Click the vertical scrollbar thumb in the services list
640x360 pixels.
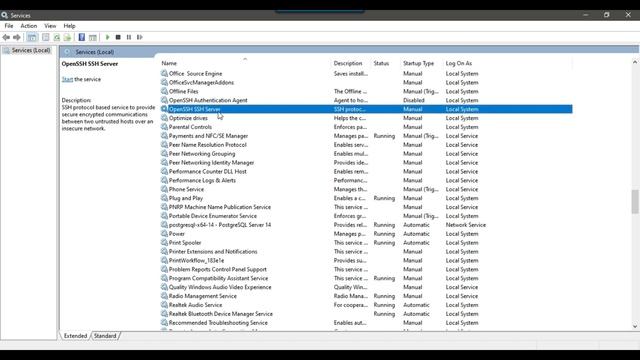635,201
